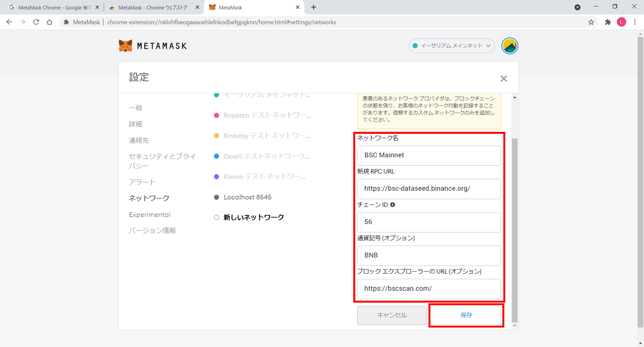644x347 pixels.
Task: Select the Rinkeby yellow network dot
Action: coord(217,136)
